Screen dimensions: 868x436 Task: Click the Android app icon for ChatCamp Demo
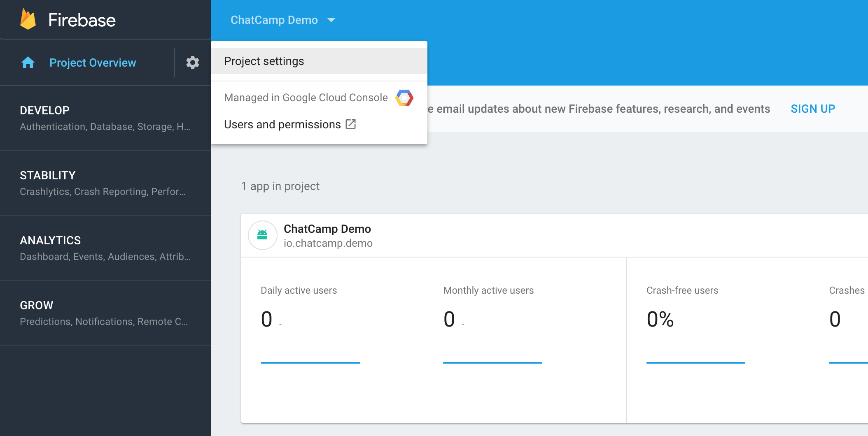coord(262,235)
